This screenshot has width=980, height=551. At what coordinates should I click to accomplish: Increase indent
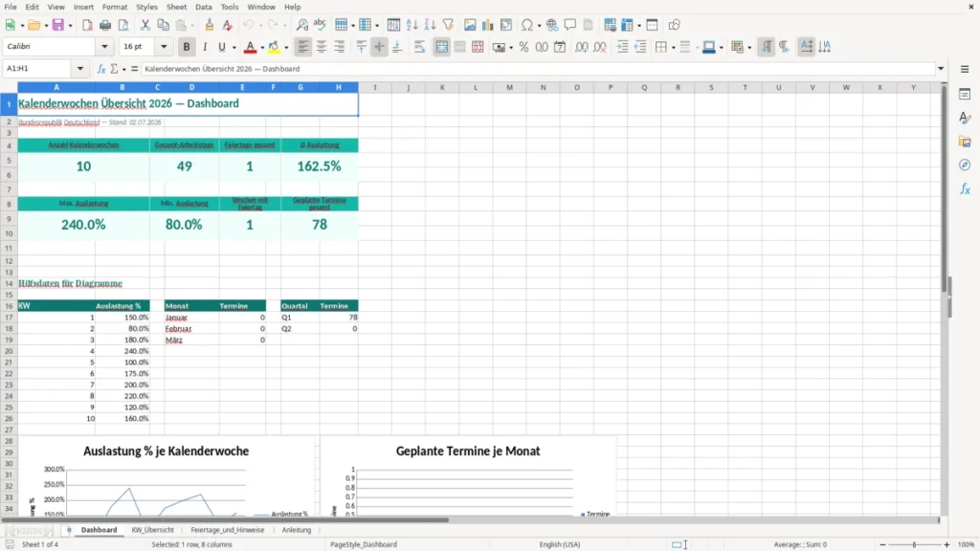(x=622, y=47)
